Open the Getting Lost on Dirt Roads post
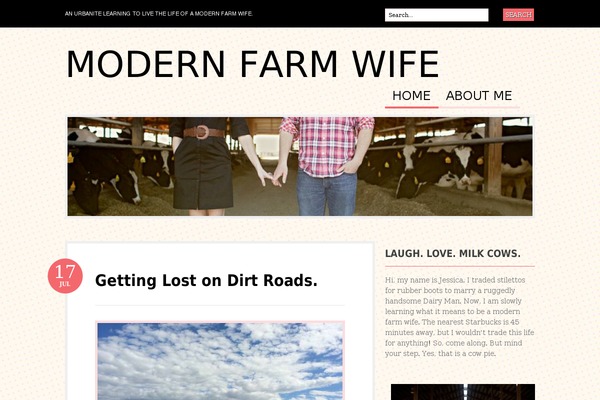 point(206,280)
